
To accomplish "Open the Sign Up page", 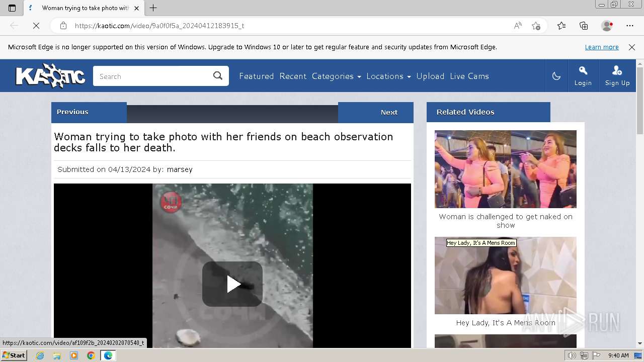I will pos(617,76).
